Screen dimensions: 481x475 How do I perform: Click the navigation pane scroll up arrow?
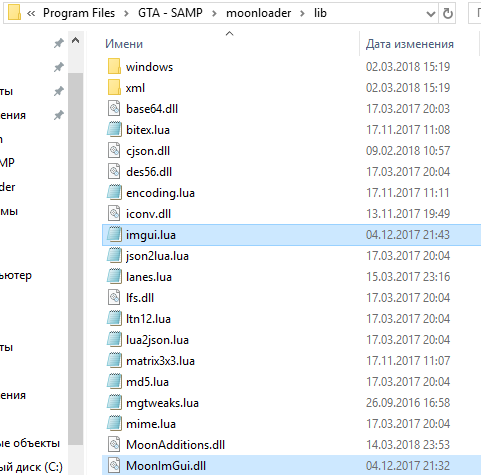tap(76, 41)
